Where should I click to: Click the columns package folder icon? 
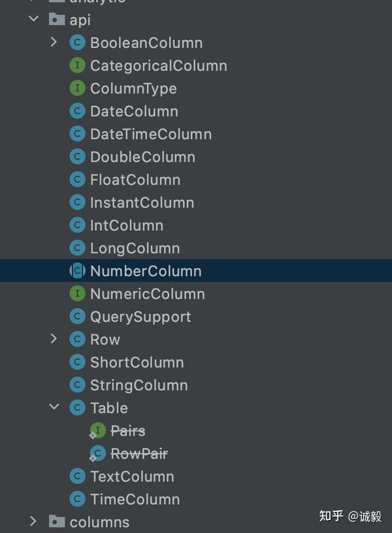tap(57, 521)
